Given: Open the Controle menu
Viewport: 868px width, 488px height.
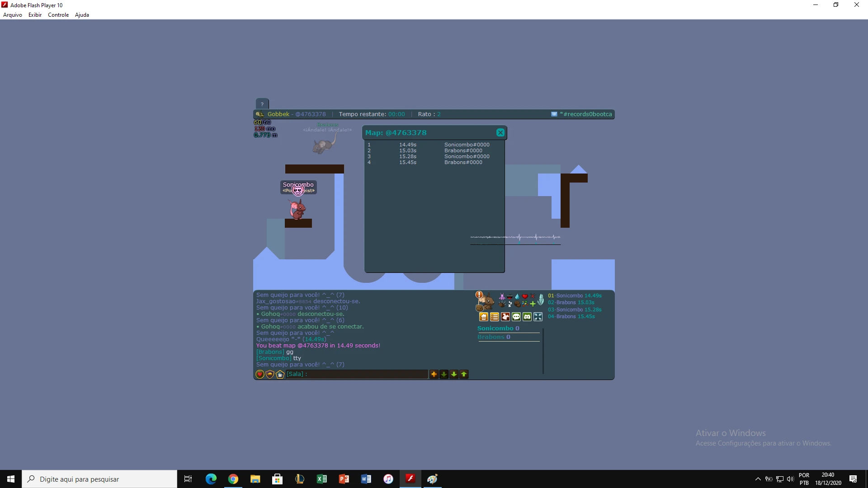Looking at the screenshot, I should [58, 15].
